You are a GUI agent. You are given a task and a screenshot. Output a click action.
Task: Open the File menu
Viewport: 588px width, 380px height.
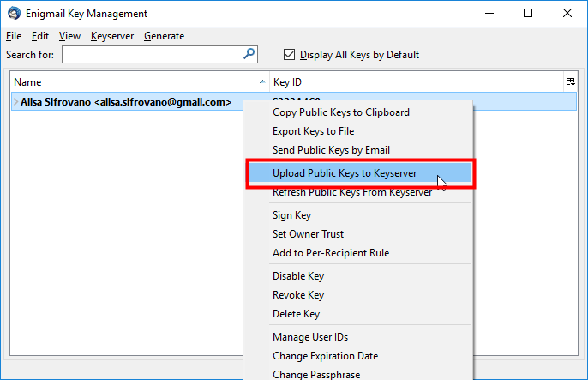tap(14, 36)
